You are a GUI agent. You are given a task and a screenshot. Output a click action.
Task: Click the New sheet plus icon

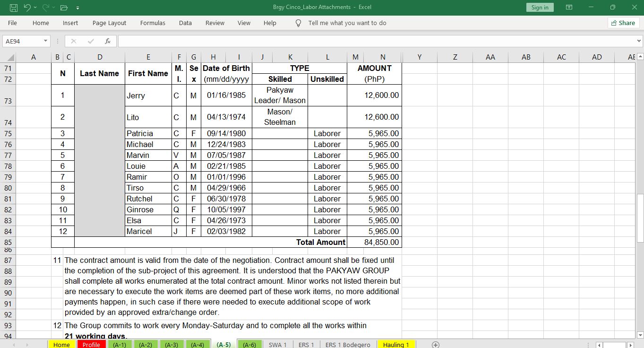coord(436,345)
